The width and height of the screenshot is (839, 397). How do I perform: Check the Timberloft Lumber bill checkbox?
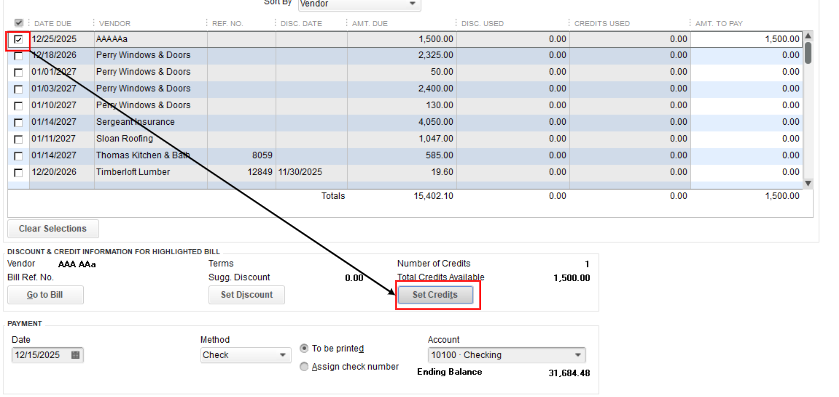(x=19, y=172)
